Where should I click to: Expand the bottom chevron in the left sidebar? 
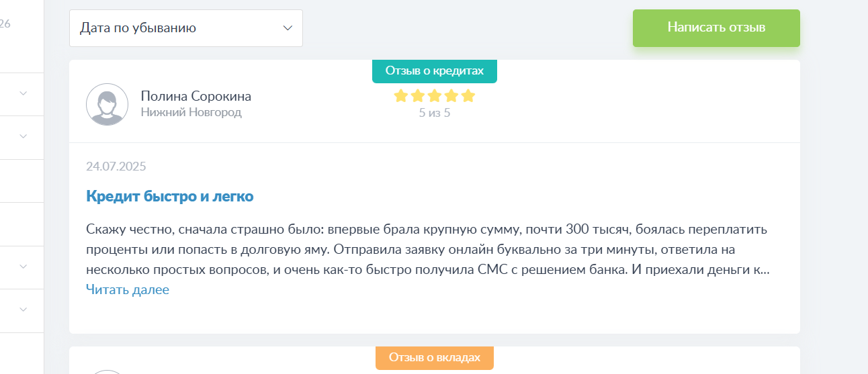coord(24,310)
